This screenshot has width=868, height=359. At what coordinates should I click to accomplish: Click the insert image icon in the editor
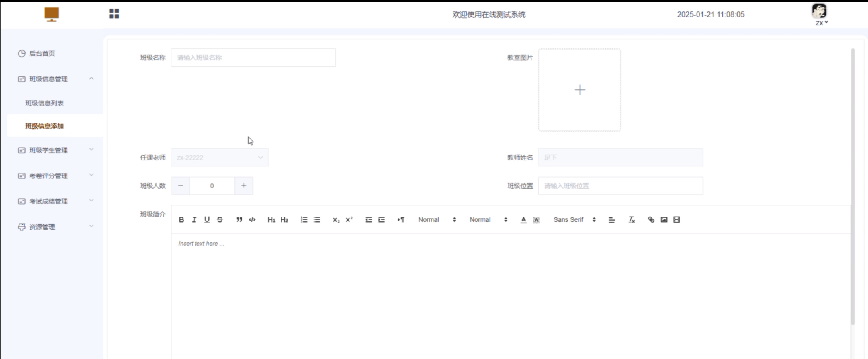(x=664, y=220)
